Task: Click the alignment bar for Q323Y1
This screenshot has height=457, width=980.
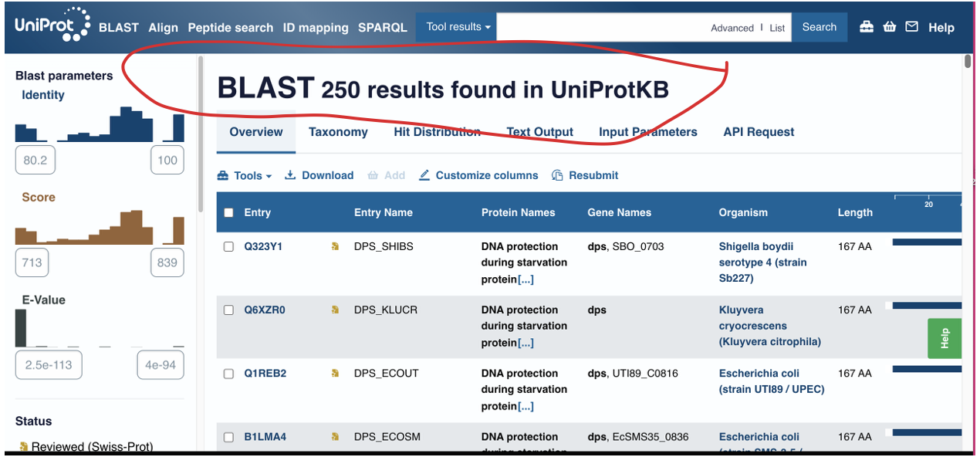Action: coord(927,242)
